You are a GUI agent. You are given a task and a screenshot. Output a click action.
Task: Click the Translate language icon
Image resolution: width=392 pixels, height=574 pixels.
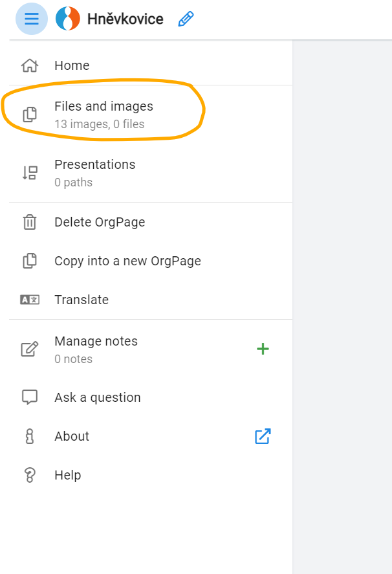30,300
